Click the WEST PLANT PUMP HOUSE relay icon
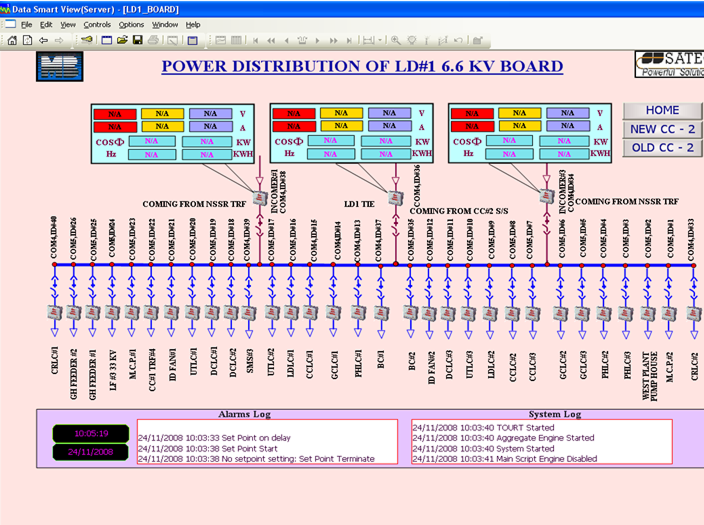The width and height of the screenshot is (704, 525). pos(648,313)
